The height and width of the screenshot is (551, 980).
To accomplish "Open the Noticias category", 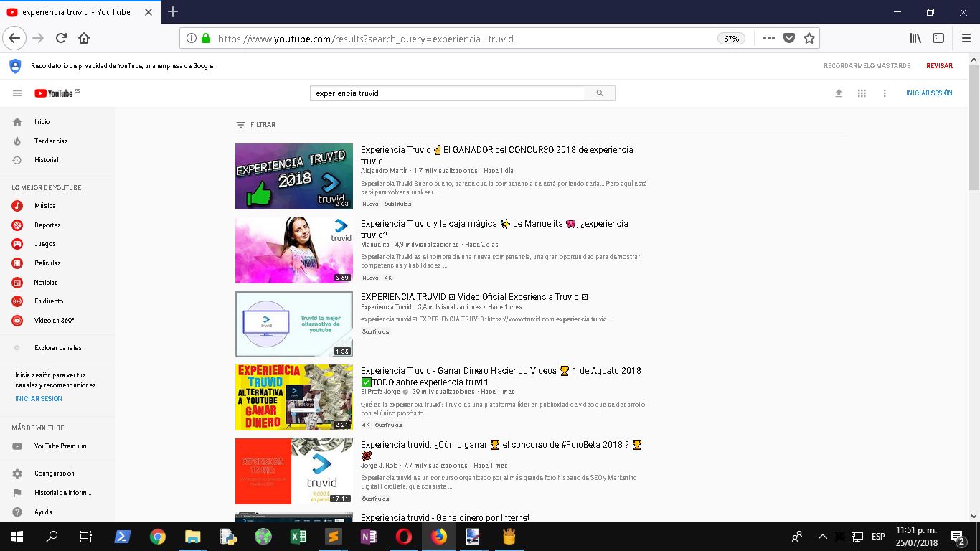I will click(46, 283).
